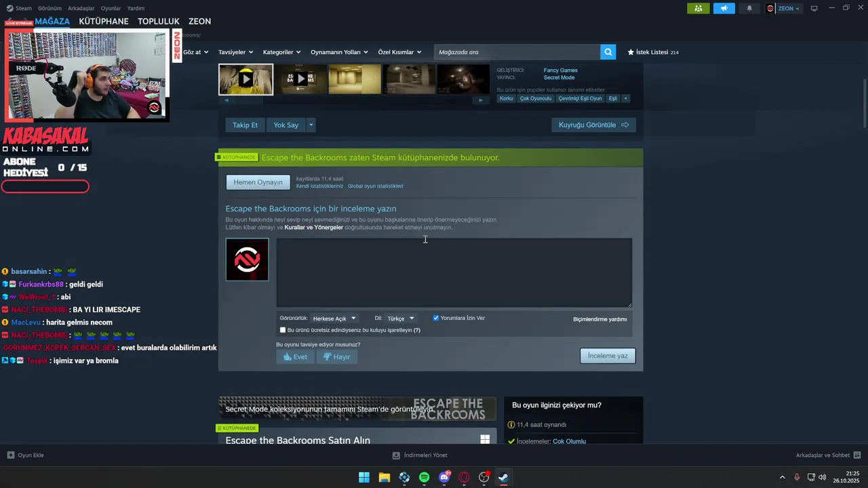Click the plus icon next to Oyun Ekle

[x=11, y=455]
